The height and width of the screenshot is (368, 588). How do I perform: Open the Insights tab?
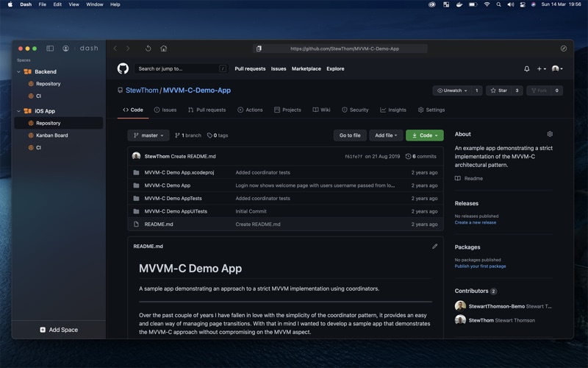[393, 110]
